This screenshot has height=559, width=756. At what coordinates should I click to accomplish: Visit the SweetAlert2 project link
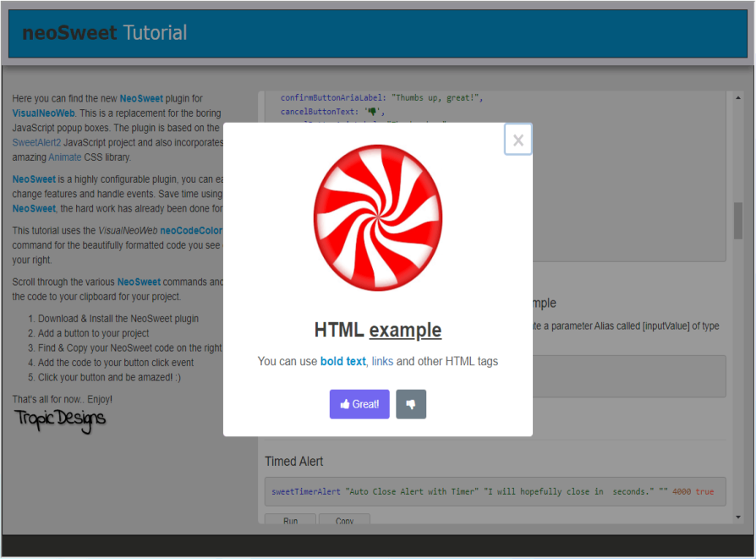point(37,142)
